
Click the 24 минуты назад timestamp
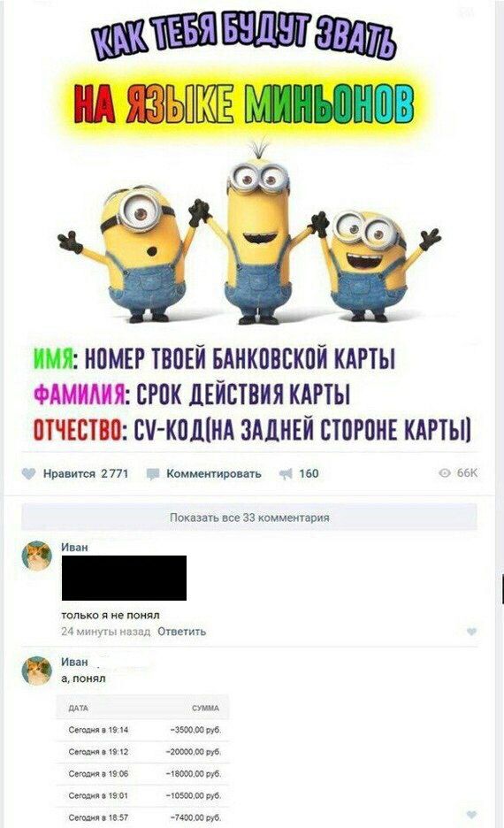(x=105, y=632)
